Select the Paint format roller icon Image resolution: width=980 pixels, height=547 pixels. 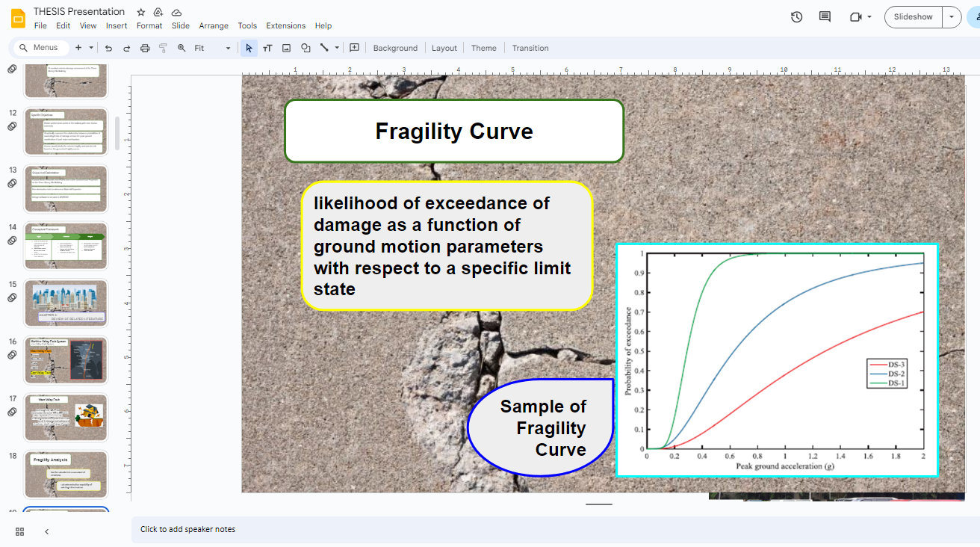coord(163,48)
